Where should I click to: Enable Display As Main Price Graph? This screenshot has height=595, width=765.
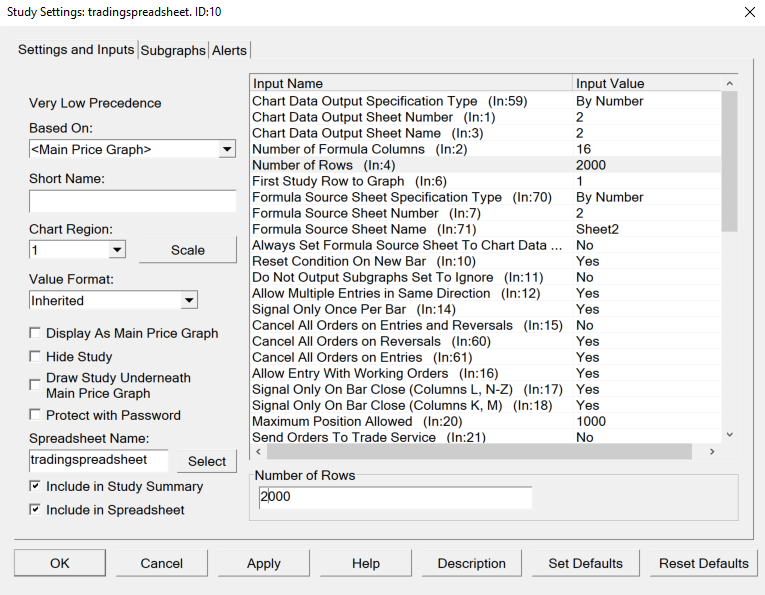coord(37,333)
